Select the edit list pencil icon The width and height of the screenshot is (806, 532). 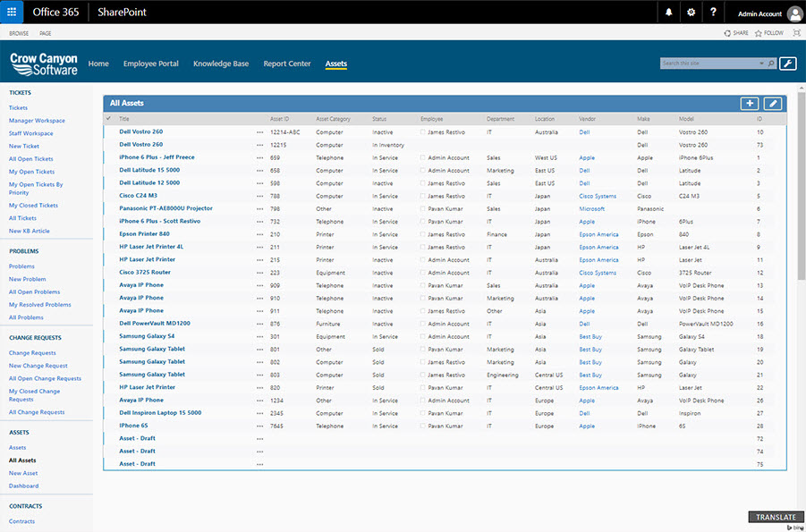[x=772, y=103]
